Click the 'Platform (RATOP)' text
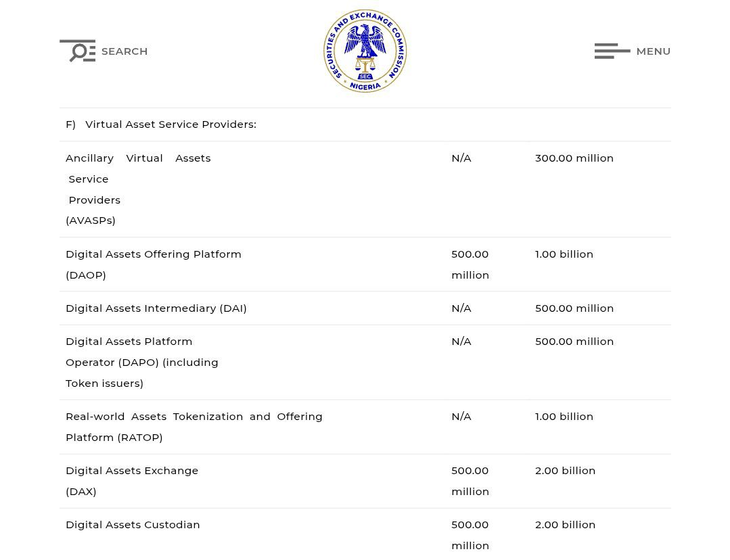The image size is (730, 560). point(114,438)
